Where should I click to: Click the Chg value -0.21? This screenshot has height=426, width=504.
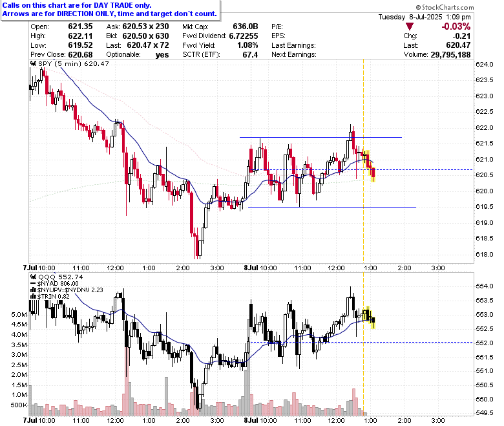click(461, 36)
